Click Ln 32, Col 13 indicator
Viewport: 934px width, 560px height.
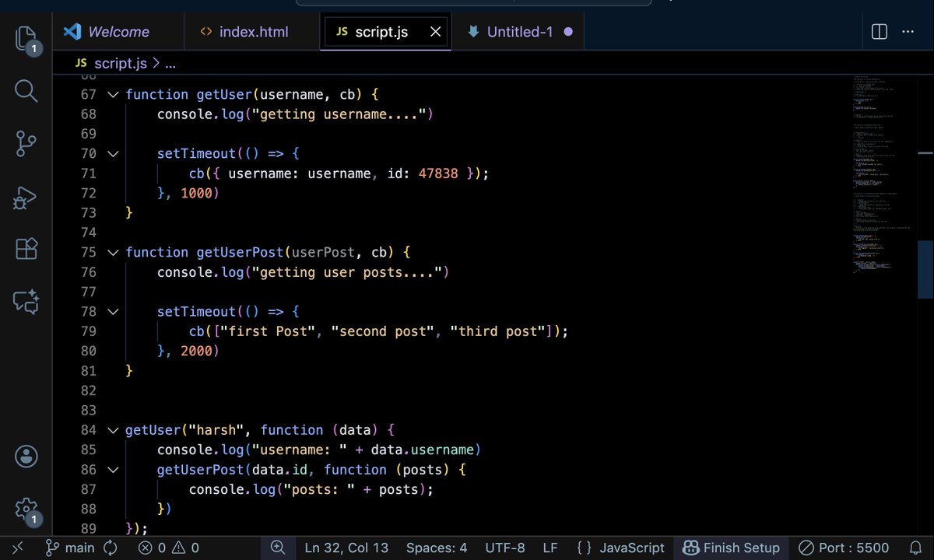[x=346, y=548]
